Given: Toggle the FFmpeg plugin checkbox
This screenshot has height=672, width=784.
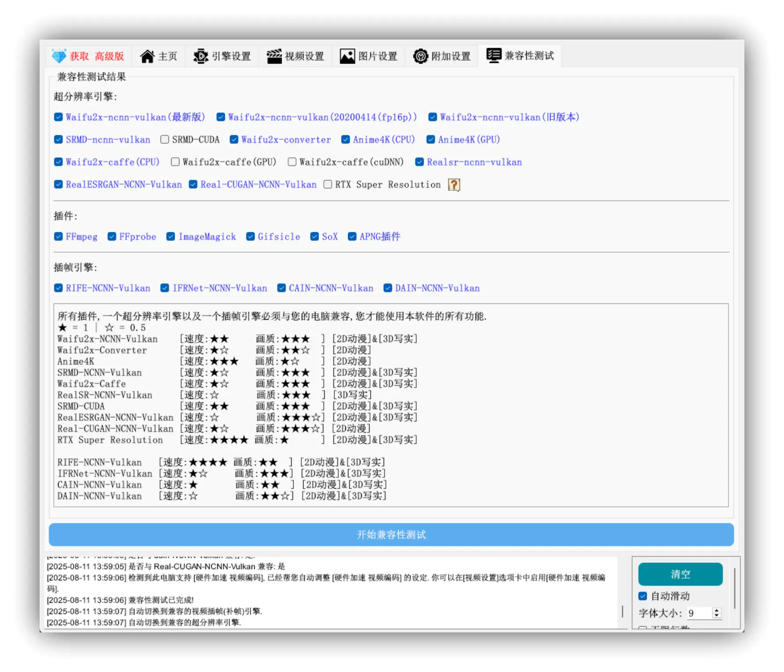Looking at the screenshot, I should (58, 237).
